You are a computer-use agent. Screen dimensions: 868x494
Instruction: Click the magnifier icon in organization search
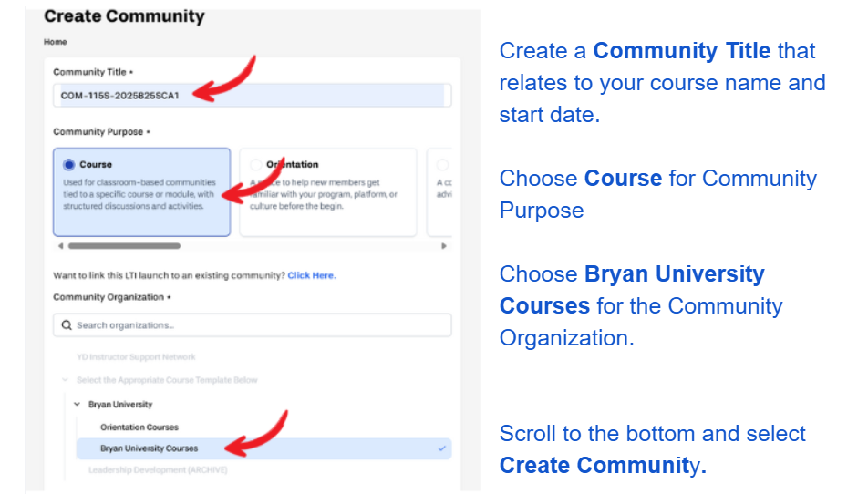(x=67, y=325)
